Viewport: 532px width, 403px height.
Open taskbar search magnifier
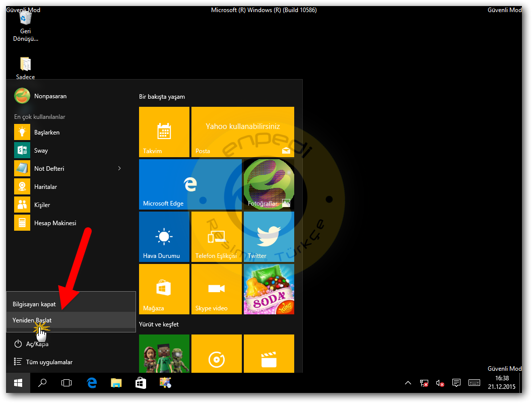pos(42,383)
